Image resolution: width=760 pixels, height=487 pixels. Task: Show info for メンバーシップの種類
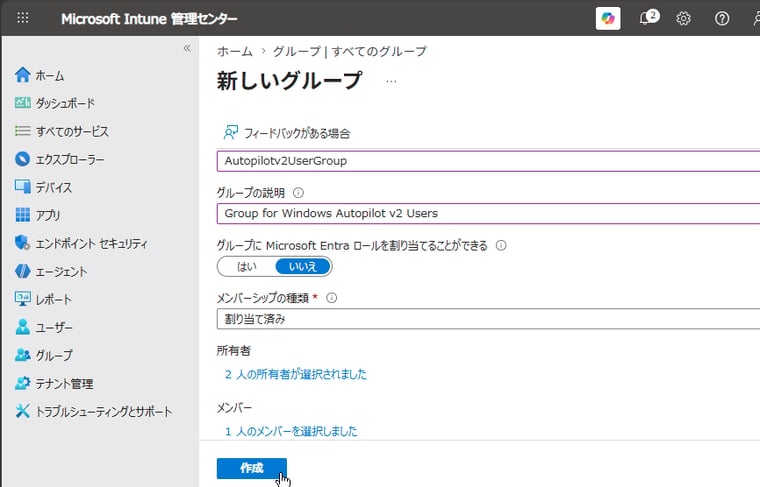[332, 298]
